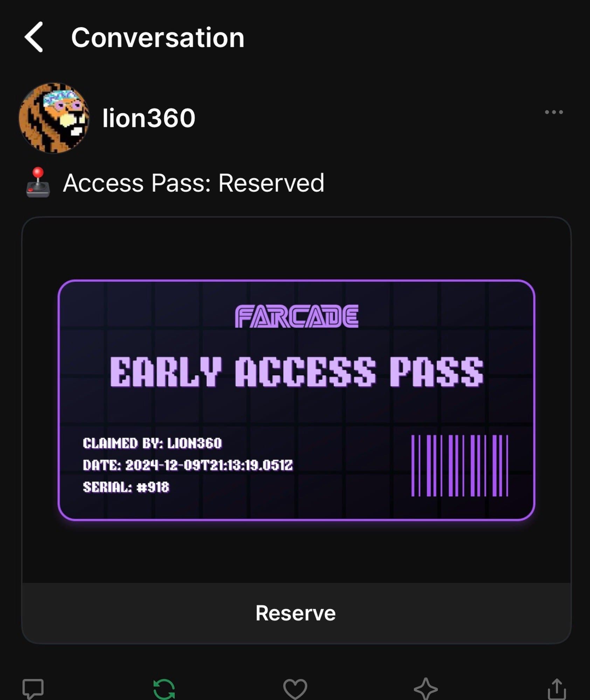Tap the sparkle star icon
590x700 pixels.
click(x=426, y=689)
